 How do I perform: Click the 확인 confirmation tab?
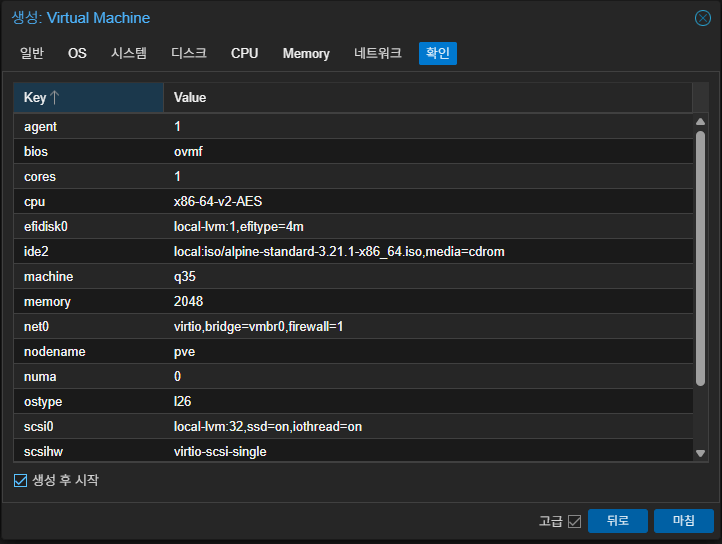pyautogui.click(x=438, y=53)
